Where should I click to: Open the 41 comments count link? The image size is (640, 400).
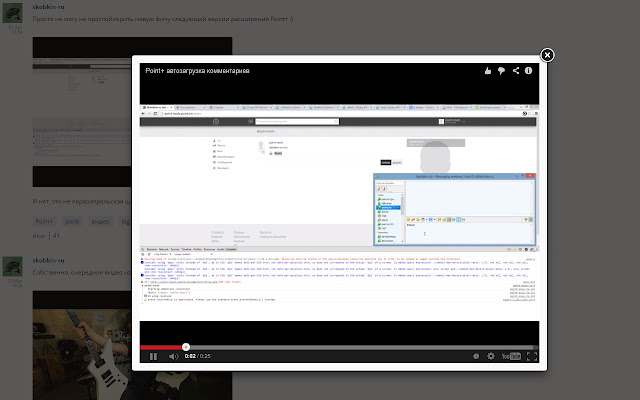pyautogui.click(x=56, y=236)
